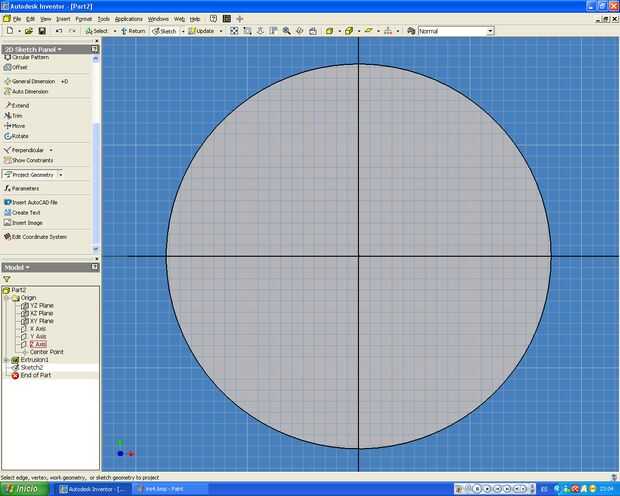Select the Trim tool

tap(16, 115)
